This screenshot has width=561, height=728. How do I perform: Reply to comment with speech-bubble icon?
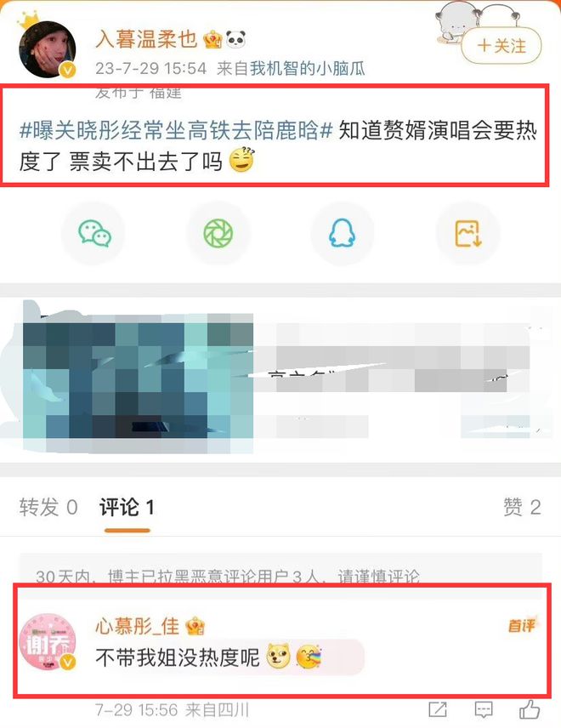coord(484,709)
